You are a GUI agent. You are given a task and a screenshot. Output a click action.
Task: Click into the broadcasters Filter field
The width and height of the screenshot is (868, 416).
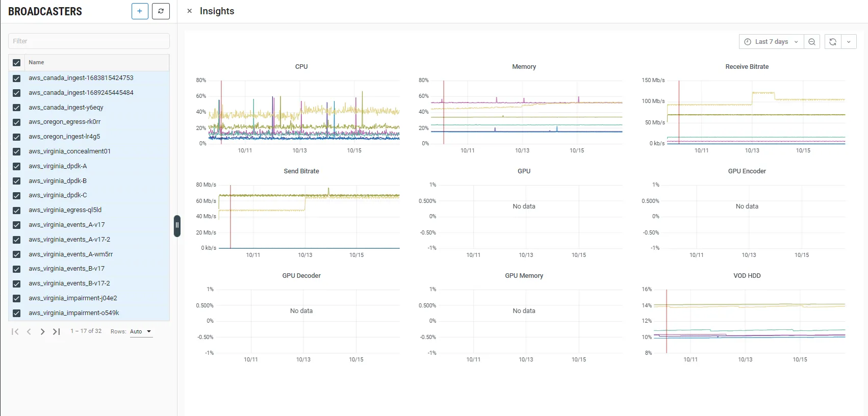pyautogui.click(x=89, y=41)
